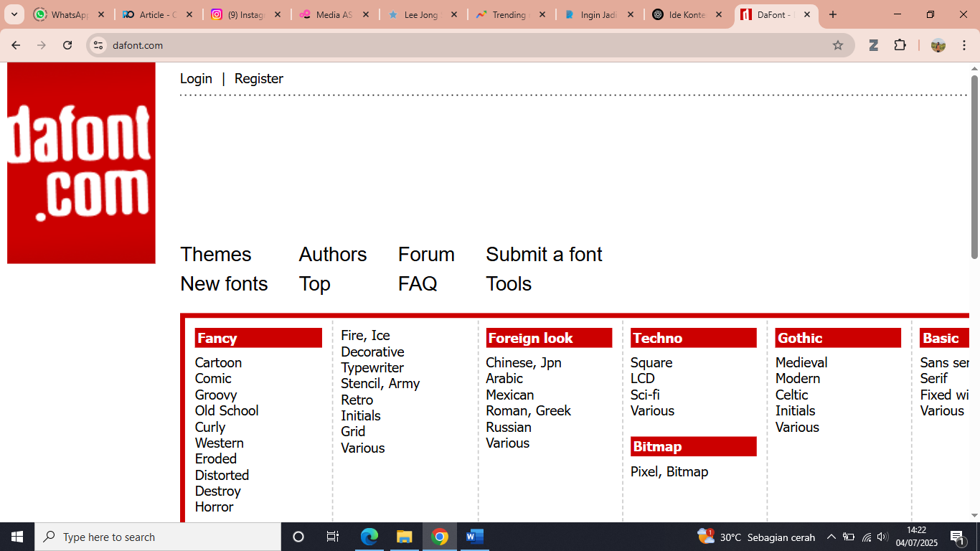Browse Cartoon fonts
This screenshot has height=551, width=980.
tap(218, 362)
